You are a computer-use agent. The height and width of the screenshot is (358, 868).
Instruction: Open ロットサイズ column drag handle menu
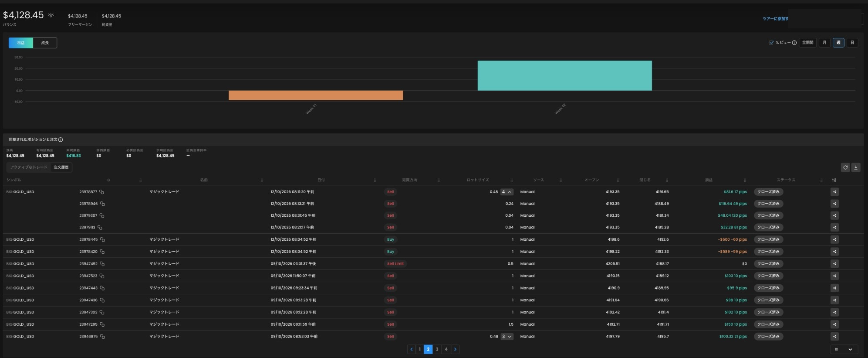tap(511, 180)
